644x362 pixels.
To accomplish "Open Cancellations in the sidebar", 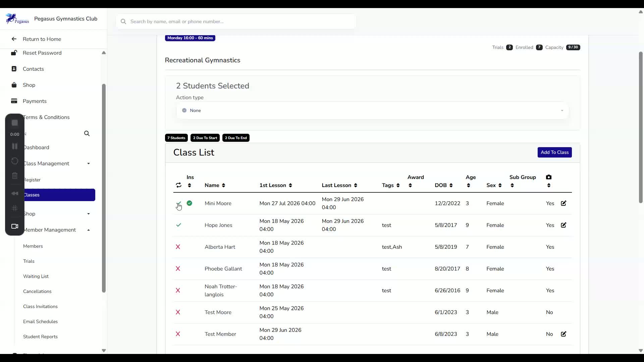I will (37, 291).
